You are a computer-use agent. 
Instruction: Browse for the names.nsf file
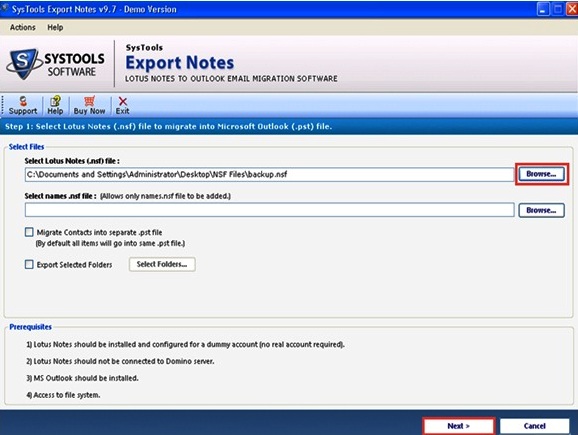[541, 210]
